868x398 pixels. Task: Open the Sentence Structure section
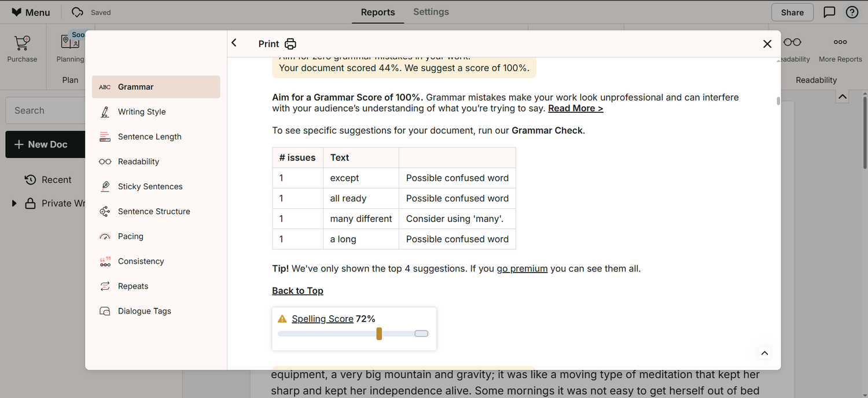tap(156, 211)
